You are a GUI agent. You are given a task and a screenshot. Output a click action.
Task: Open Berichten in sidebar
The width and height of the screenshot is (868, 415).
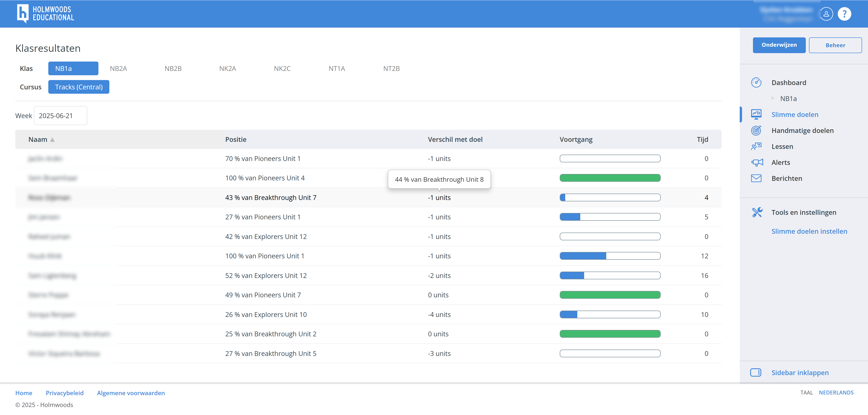click(786, 178)
